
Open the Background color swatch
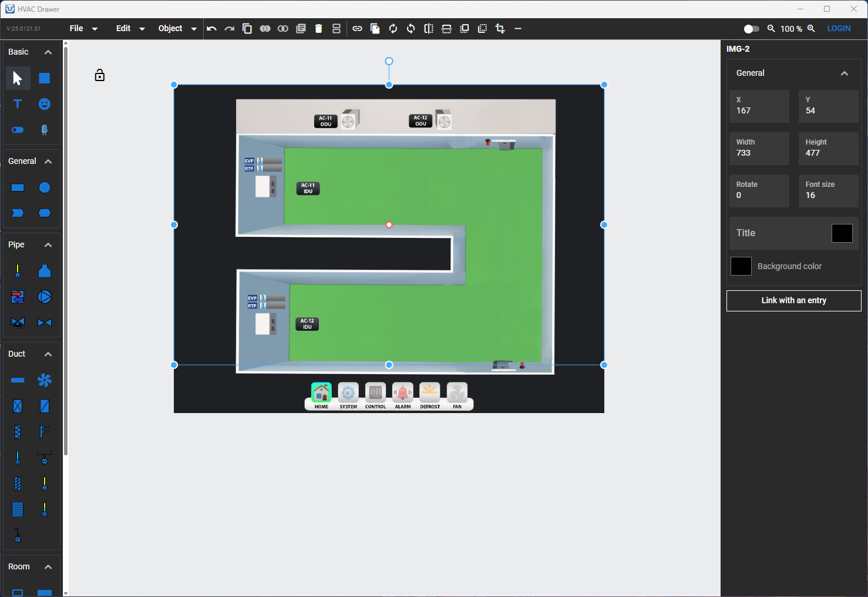point(741,266)
